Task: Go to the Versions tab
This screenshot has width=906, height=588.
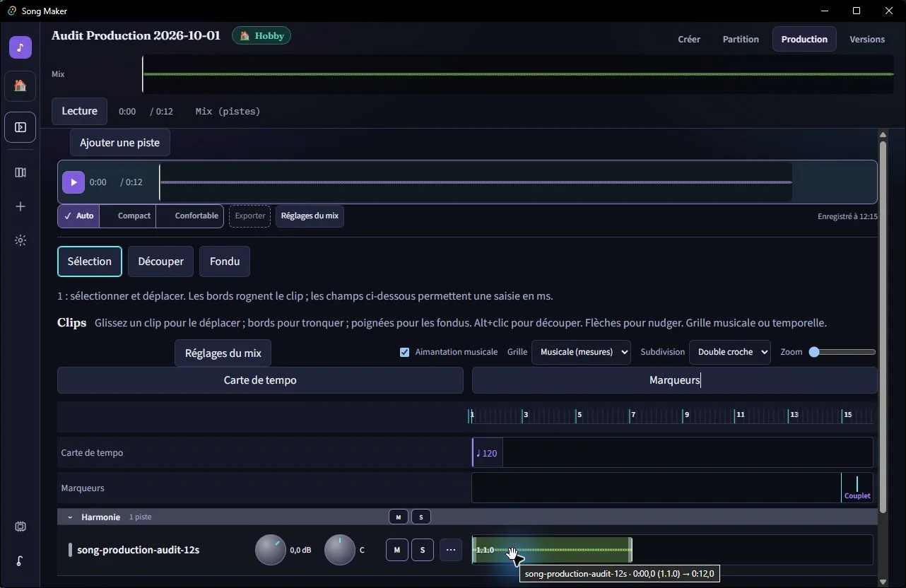Action: (x=867, y=40)
